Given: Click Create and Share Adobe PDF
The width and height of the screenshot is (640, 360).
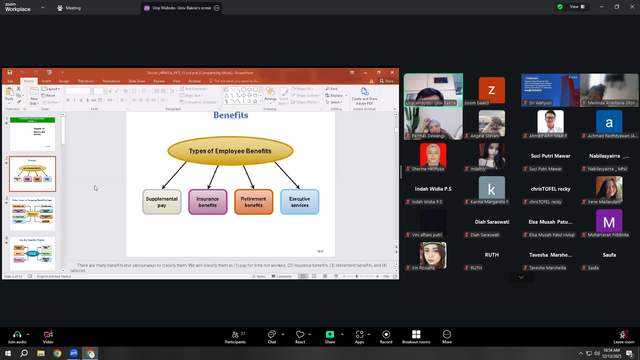Looking at the screenshot, I should click(364, 96).
